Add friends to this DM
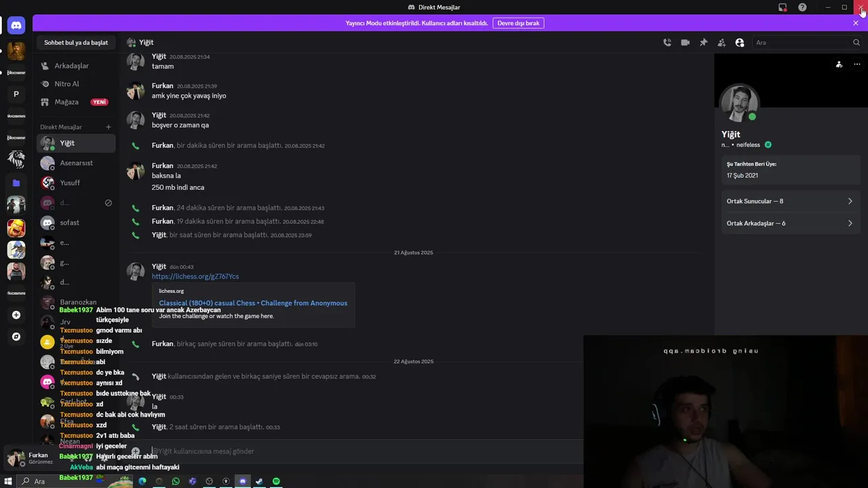Image resolution: width=868 pixels, height=488 pixels. (x=722, y=43)
